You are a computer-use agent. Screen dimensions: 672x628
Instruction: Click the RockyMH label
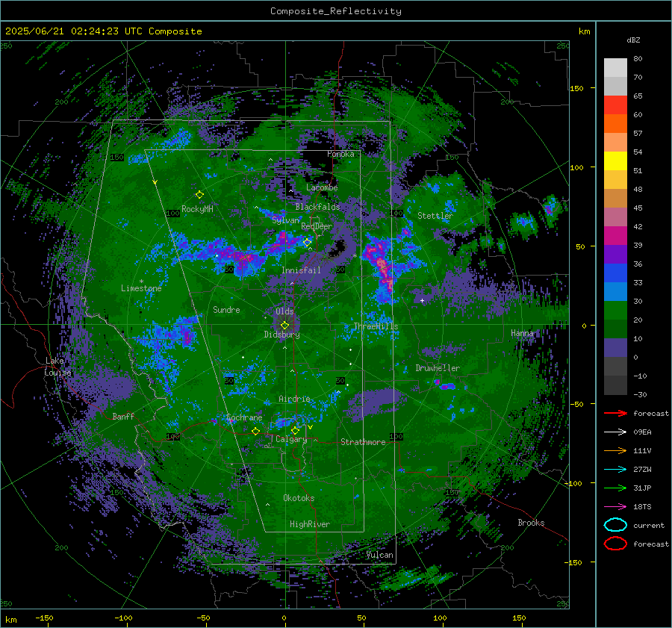[197, 209]
